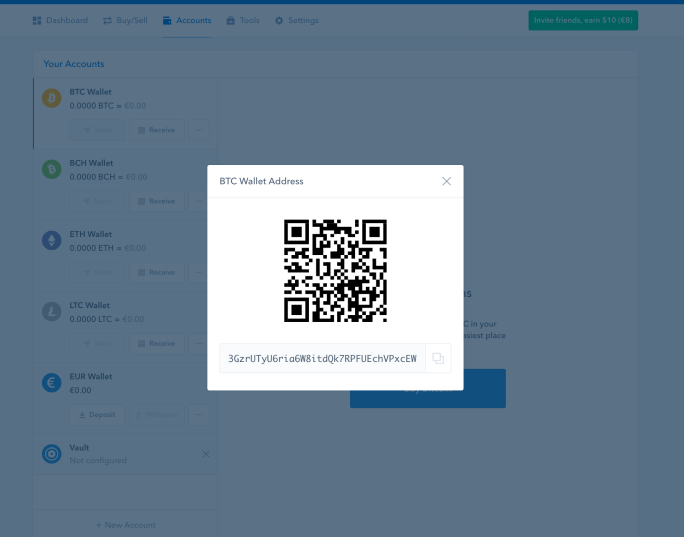The width and height of the screenshot is (684, 537).
Task: Deposit into the EUR Wallet
Action: tap(97, 414)
